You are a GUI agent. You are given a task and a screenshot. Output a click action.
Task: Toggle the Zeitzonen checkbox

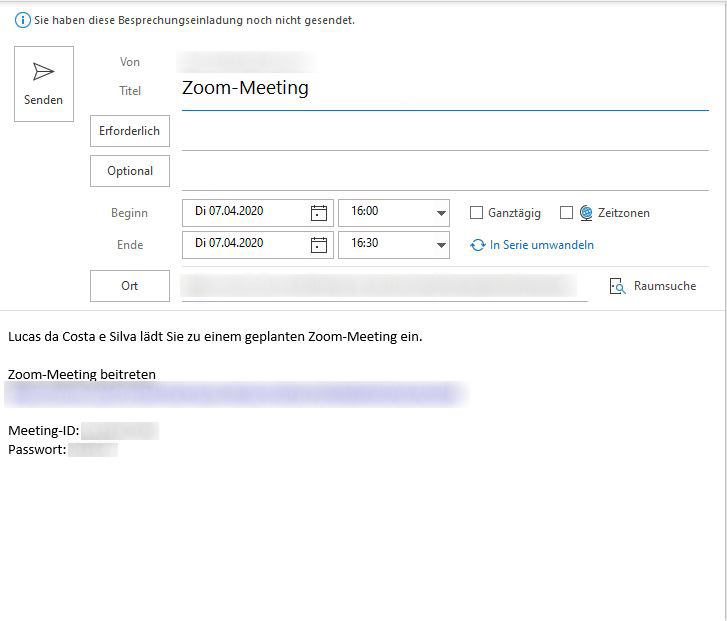point(566,213)
